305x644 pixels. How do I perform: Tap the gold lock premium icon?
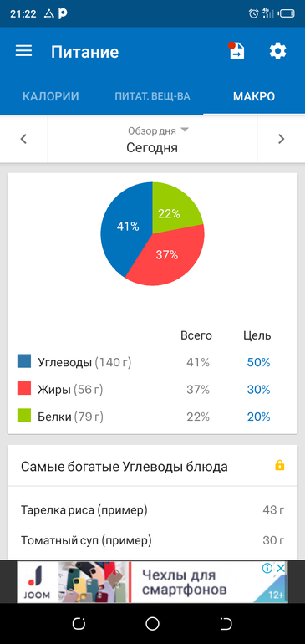(280, 465)
